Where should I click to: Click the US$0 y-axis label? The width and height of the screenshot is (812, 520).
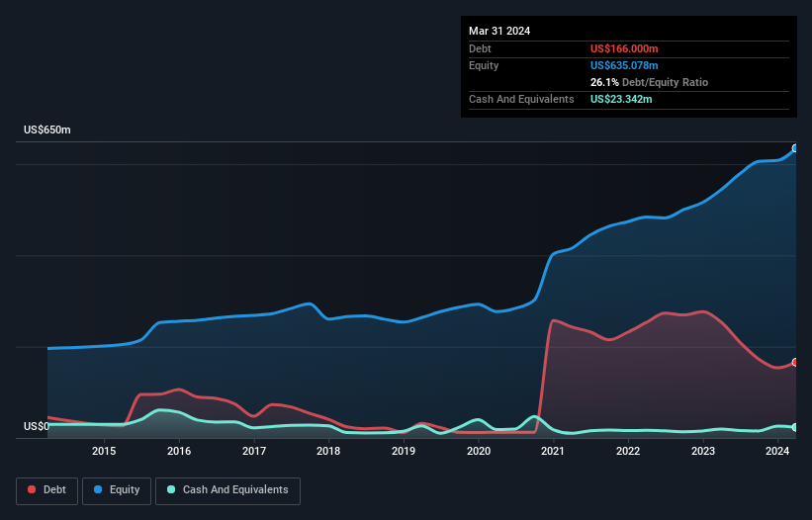(x=37, y=426)
